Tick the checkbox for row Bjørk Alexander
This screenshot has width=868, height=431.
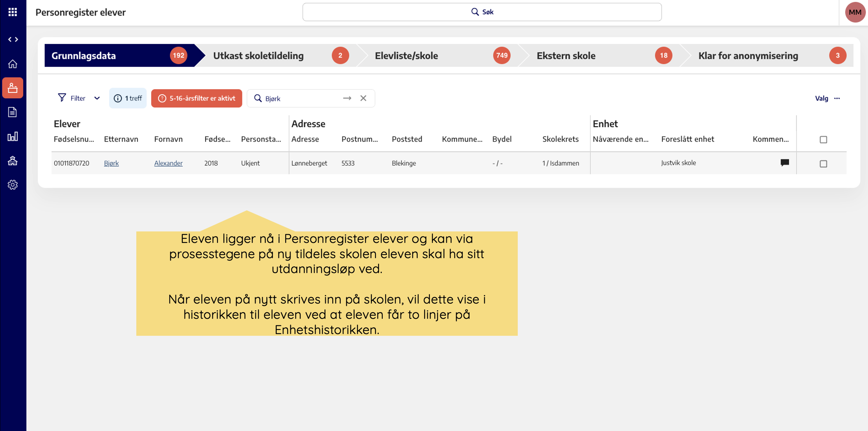click(823, 164)
